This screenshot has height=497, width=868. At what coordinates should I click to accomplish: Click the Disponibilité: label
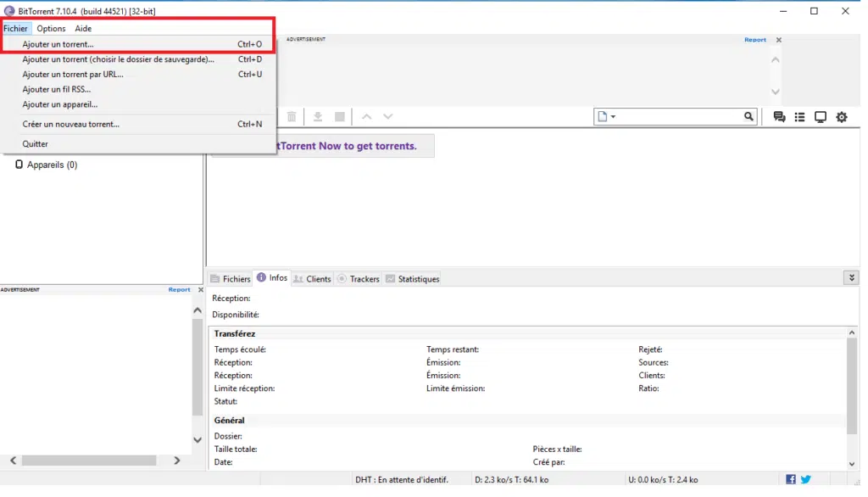pyautogui.click(x=236, y=314)
